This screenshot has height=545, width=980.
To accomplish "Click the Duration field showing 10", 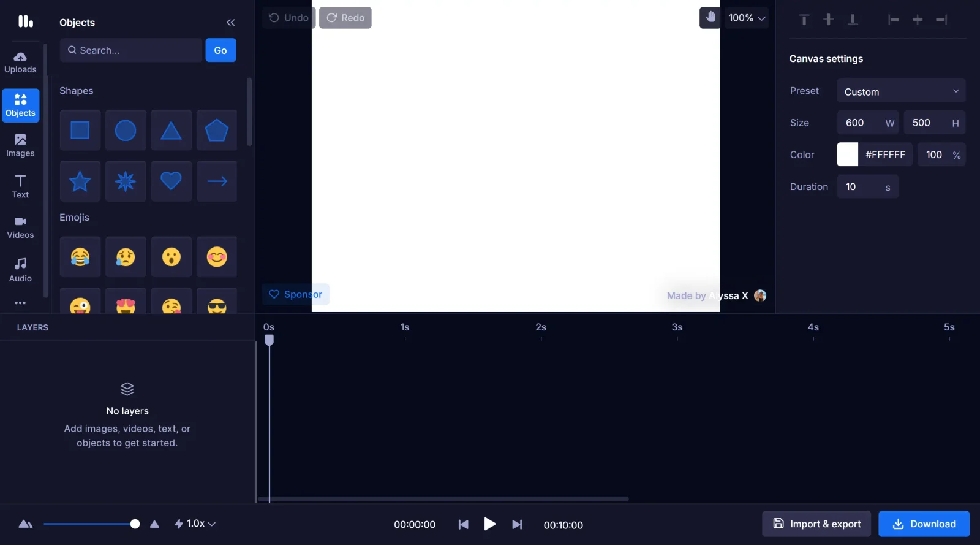I will [x=868, y=186].
